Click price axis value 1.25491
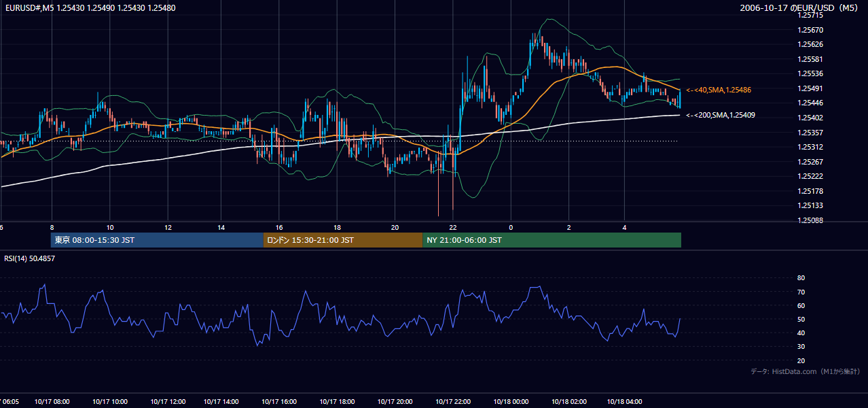868x408 pixels. 810,88
